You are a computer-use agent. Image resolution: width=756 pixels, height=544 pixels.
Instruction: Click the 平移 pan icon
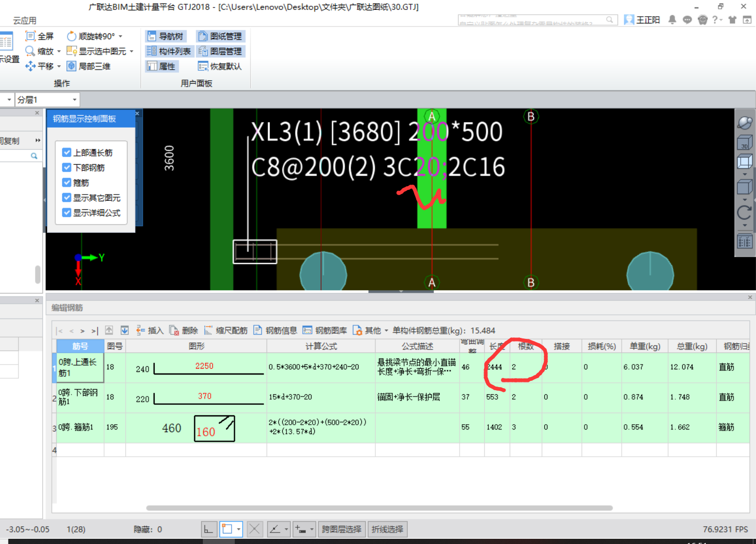30,66
